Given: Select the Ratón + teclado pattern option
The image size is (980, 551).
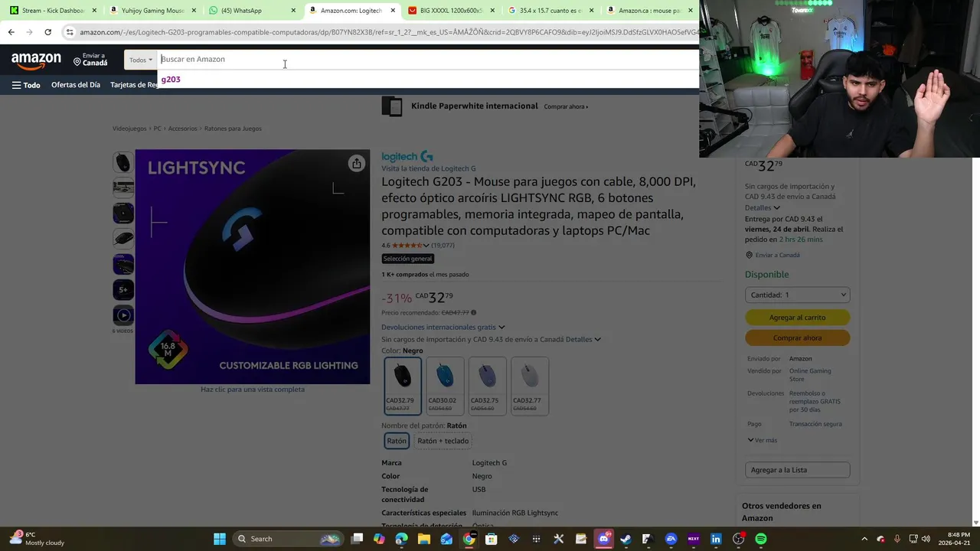Looking at the screenshot, I should (x=443, y=441).
